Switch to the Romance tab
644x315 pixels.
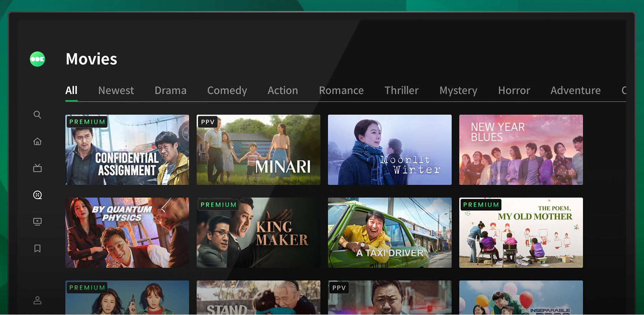(341, 90)
